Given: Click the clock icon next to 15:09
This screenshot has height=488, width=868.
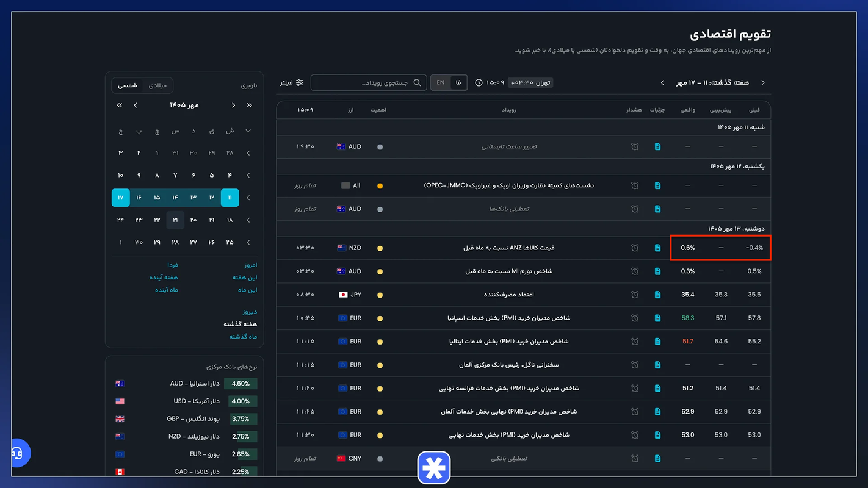Looking at the screenshot, I should [479, 82].
